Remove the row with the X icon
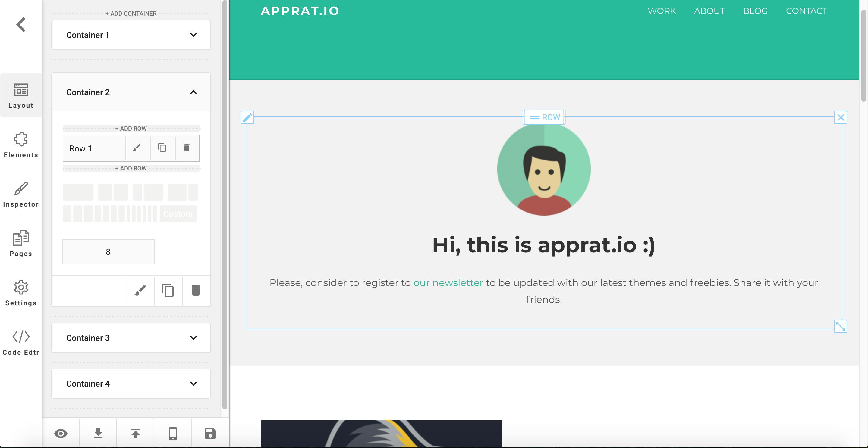 click(841, 117)
